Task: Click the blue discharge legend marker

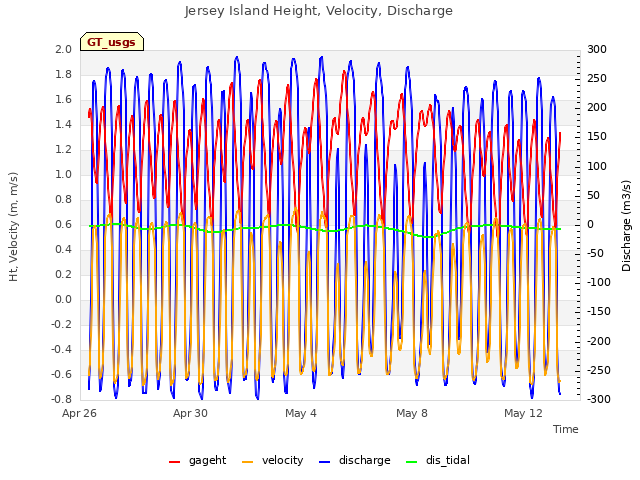Action: 324,462
